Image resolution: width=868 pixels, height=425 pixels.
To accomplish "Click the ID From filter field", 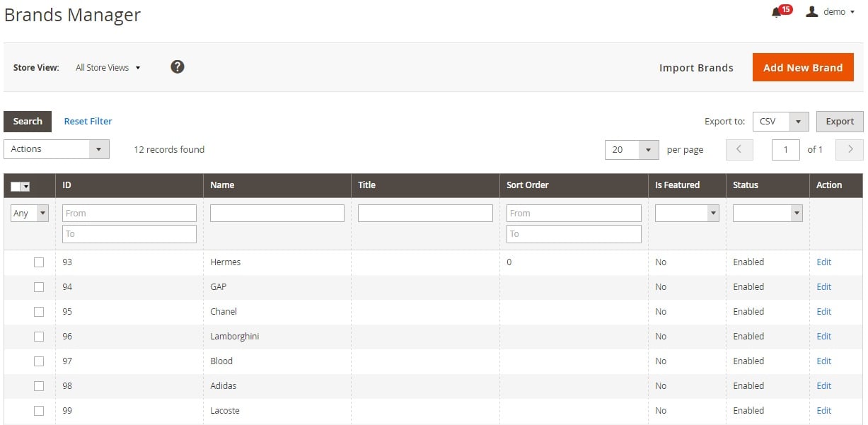I will [x=129, y=213].
